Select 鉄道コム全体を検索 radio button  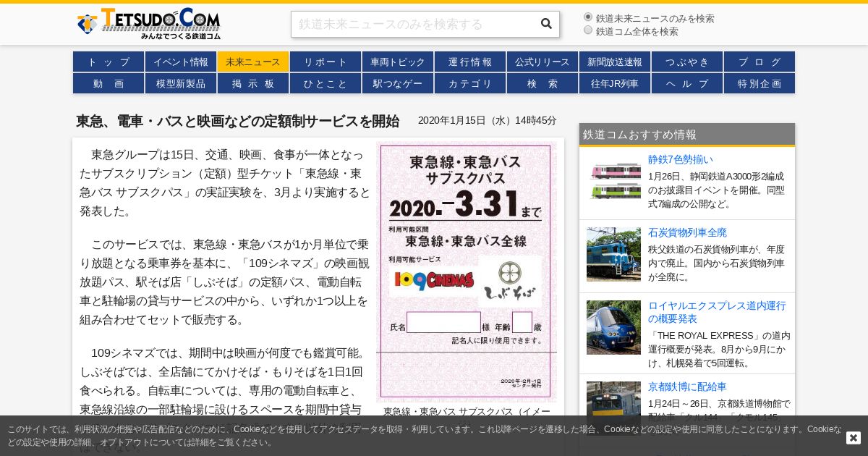(x=588, y=30)
